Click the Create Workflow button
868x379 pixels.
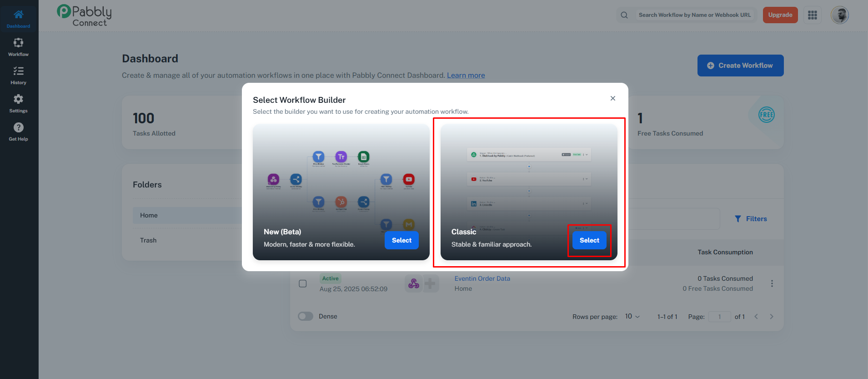[740, 66]
